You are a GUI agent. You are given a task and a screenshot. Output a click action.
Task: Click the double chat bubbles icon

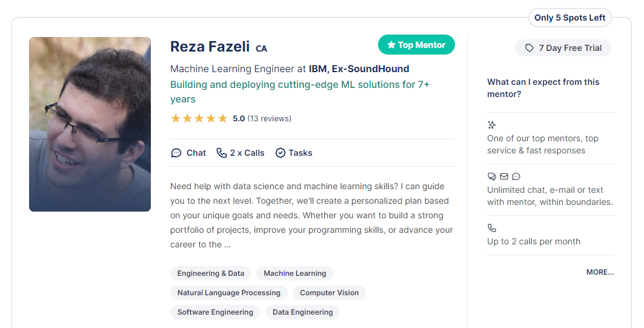pos(491,176)
